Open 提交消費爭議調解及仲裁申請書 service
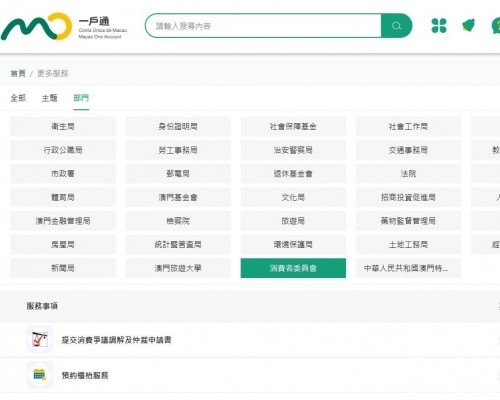 [x=116, y=340]
